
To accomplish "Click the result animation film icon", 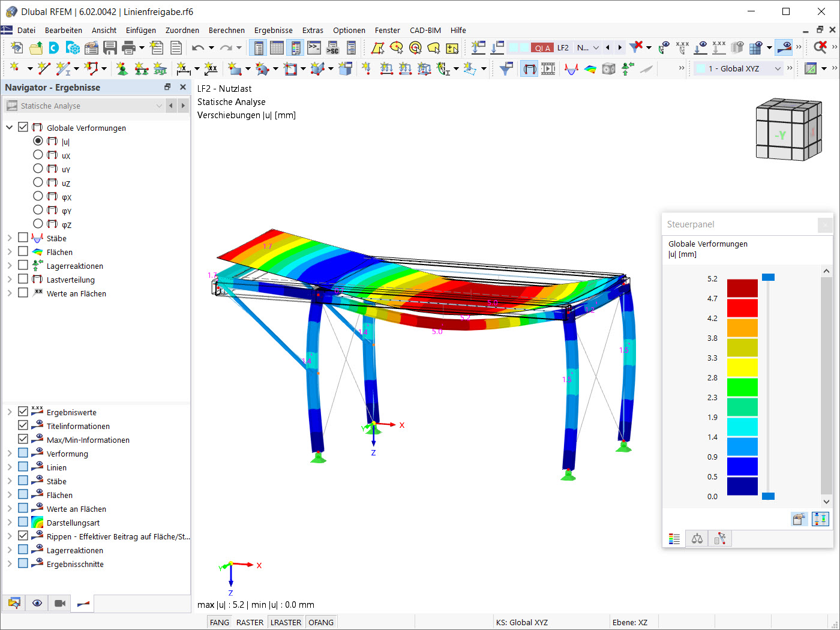I will [x=548, y=68].
